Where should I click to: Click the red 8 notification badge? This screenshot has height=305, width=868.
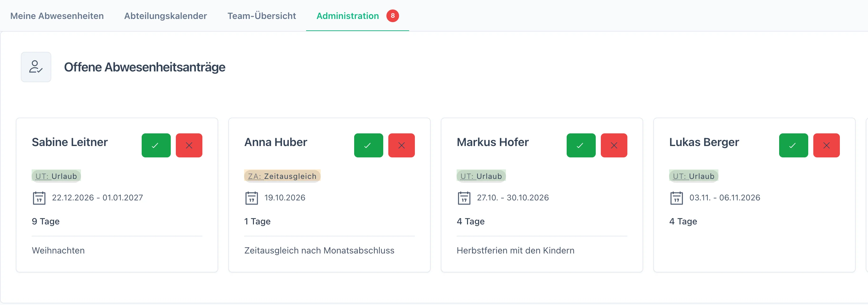click(392, 16)
